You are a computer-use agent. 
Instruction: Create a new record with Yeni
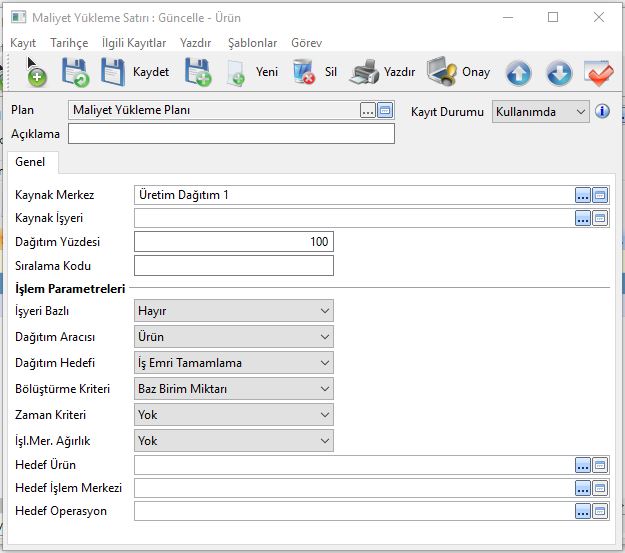point(254,73)
